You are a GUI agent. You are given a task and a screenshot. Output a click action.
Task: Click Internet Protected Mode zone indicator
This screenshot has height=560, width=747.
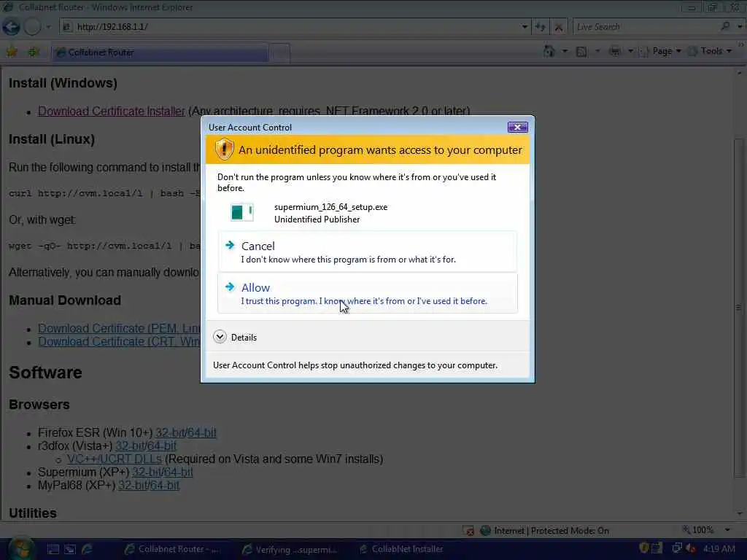click(x=544, y=531)
